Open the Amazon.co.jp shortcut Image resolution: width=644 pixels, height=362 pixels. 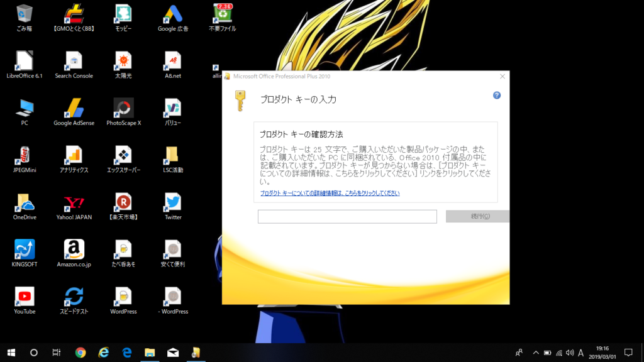(74, 254)
